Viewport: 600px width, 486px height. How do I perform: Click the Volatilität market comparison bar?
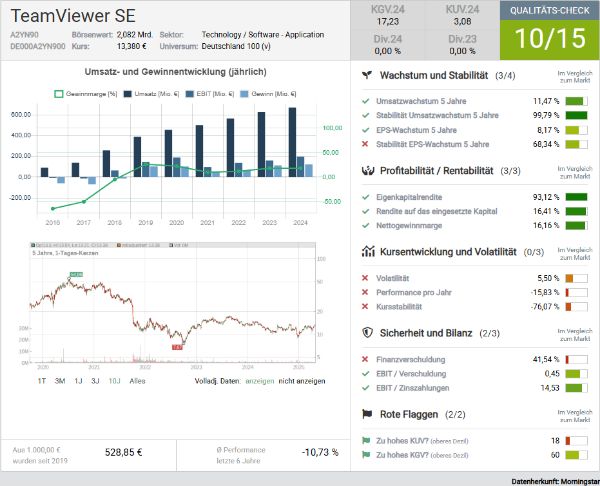pyautogui.click(x=576, y=278)
